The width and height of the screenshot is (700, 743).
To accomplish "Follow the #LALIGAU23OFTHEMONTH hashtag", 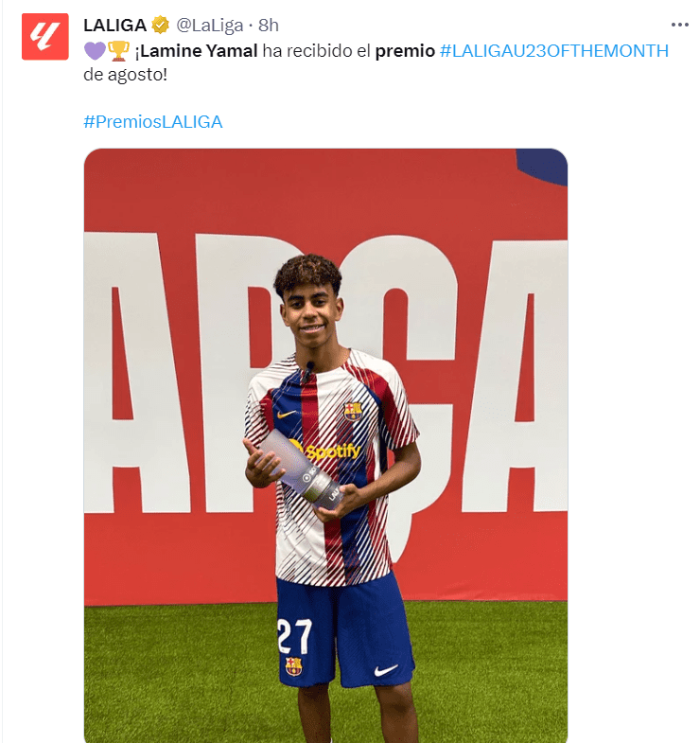I will [554, 51].
